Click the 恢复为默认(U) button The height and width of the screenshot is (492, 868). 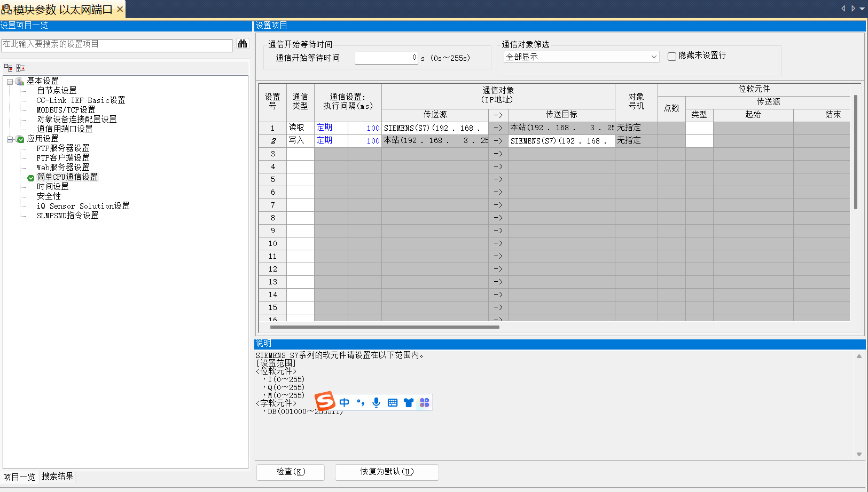[387, 472]
